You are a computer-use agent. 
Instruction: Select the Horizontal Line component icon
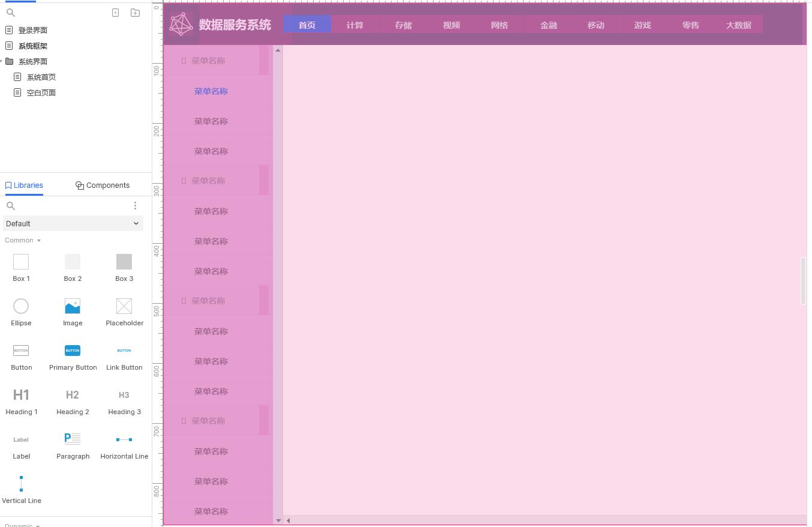(124, 439)
